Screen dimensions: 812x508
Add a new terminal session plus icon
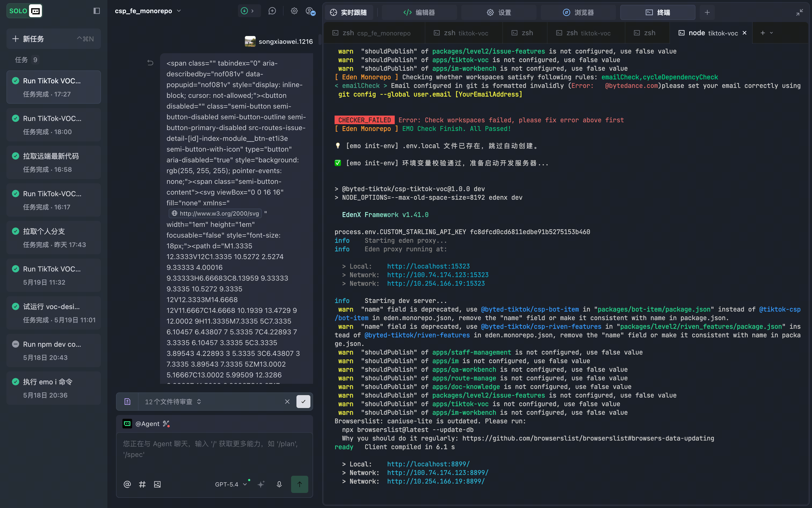(763, 33)
